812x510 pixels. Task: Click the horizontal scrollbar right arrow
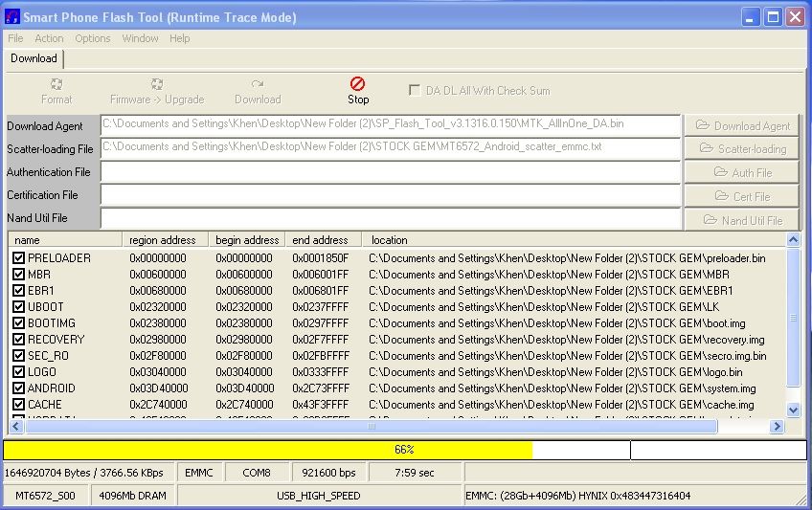click(778, 426)
